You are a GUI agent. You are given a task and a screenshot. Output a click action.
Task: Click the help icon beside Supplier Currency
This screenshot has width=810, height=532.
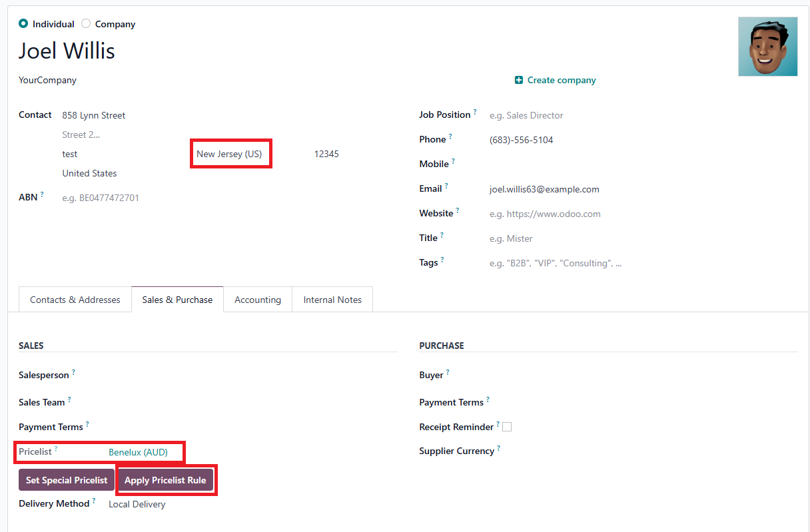[498, 448]
